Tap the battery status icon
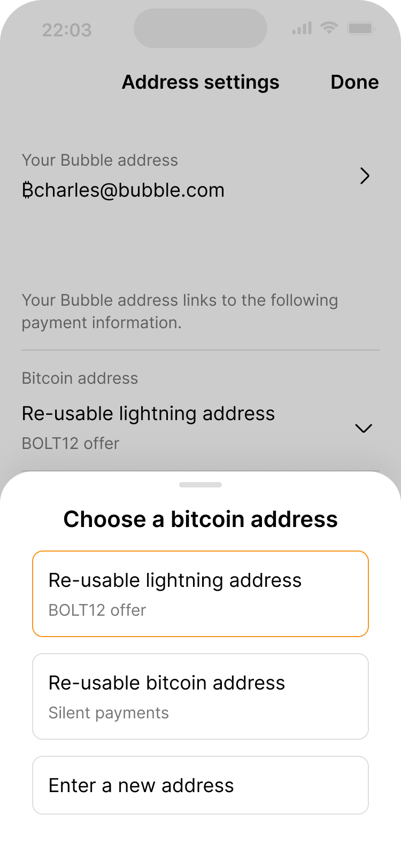The height and width of the screenshot is (868, 401). pos(361,28)
